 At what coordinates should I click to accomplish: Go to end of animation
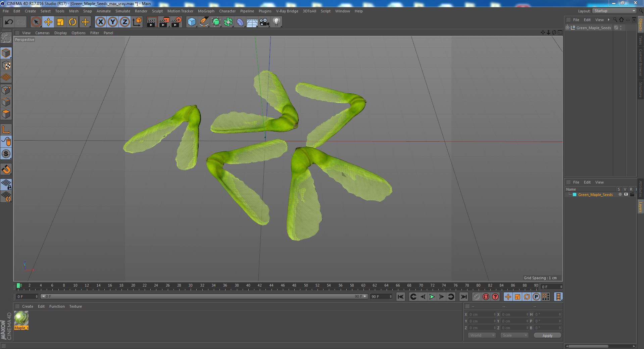pos(463,297)
